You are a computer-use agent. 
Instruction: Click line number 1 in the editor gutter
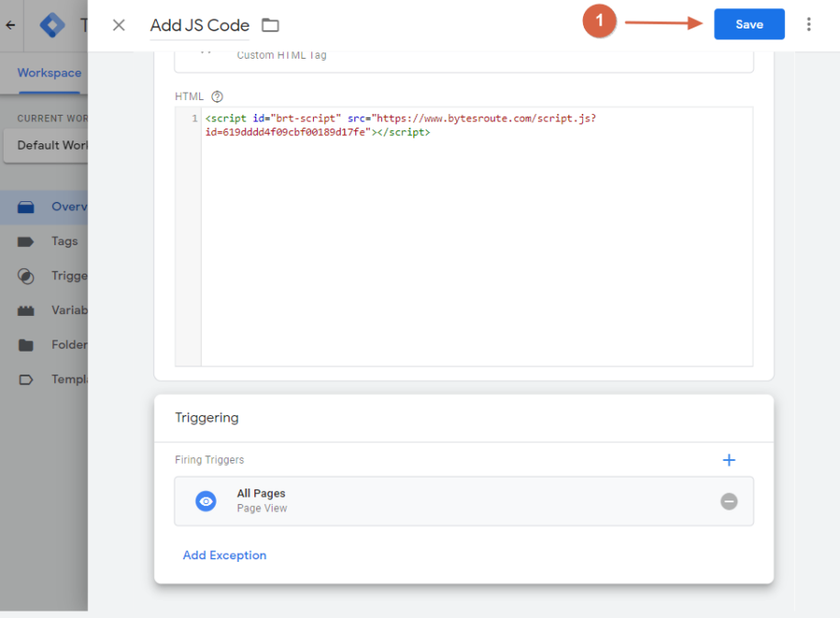tap(195, 118)
